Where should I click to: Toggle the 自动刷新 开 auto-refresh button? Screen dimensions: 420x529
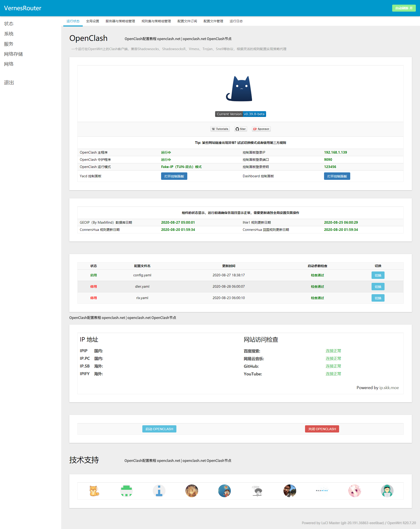(404, 8)
